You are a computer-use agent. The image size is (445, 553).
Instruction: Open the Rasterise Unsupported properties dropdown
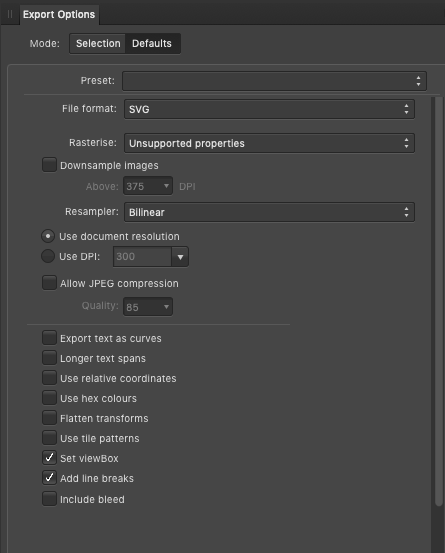[x=269, y=143]
